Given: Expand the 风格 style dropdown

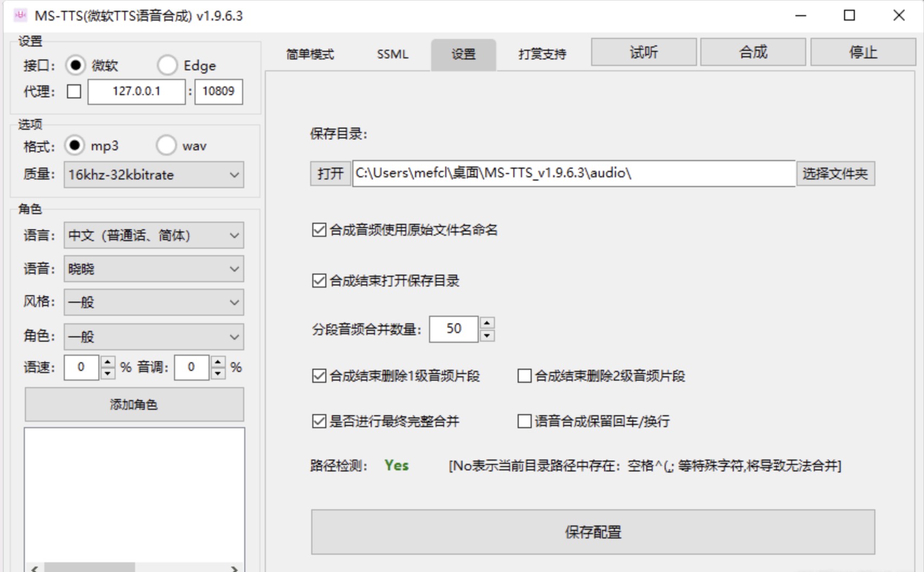Looking at the screenshot, I should click(x=153, y=302).
